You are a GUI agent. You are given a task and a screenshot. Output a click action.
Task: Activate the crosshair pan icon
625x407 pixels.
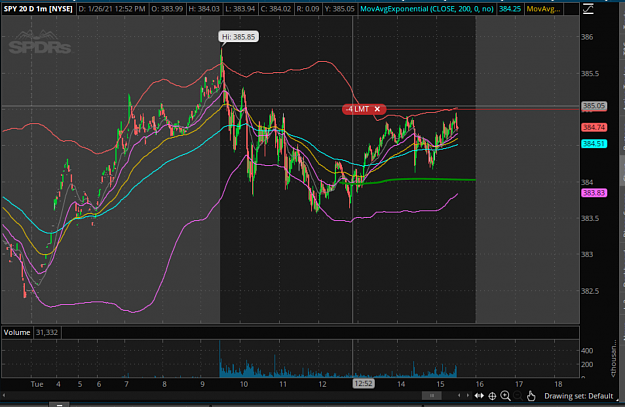tap(492, 396)
